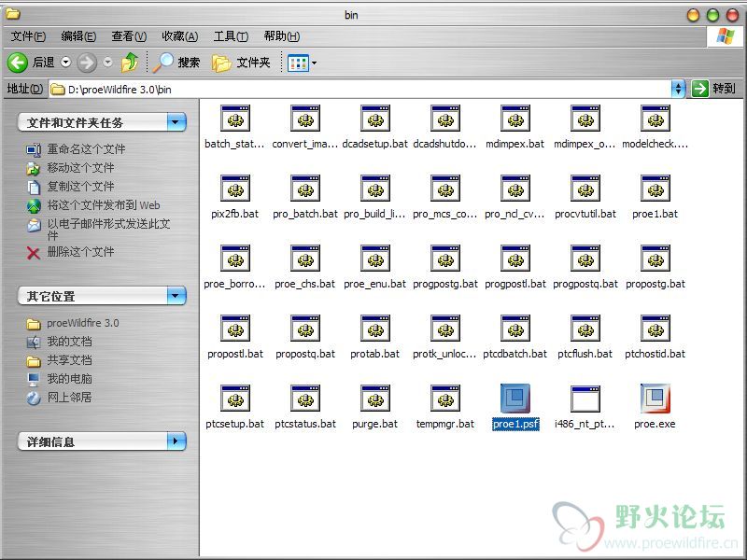Select the batch_stat... bat file icon
Screen dimensions: 747x560
235,119
